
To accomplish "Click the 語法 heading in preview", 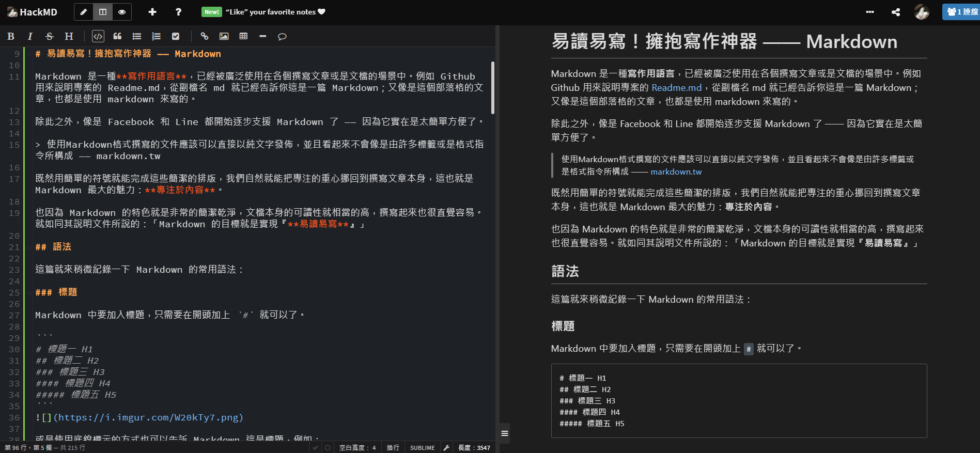I will (x=565, y=272).
